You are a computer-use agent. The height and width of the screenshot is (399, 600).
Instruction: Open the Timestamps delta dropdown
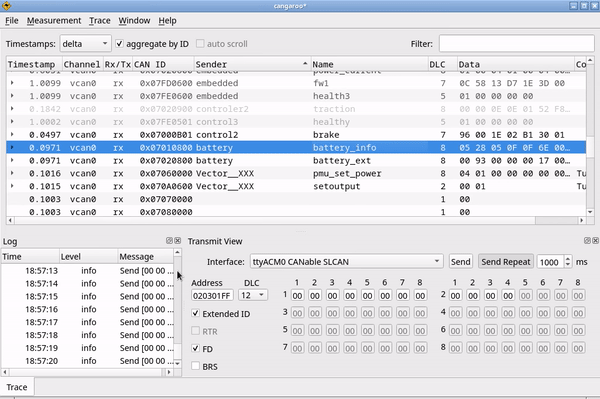point(85,44)
